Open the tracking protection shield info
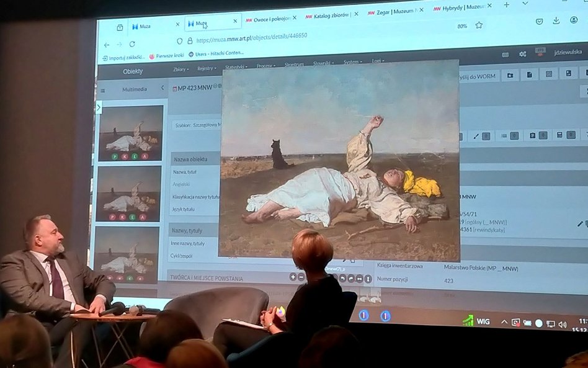 tap(180, 41)
